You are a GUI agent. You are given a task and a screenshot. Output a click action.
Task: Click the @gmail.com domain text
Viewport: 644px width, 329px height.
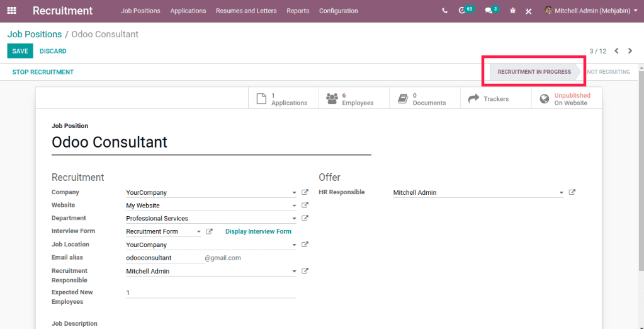point(223,258)
